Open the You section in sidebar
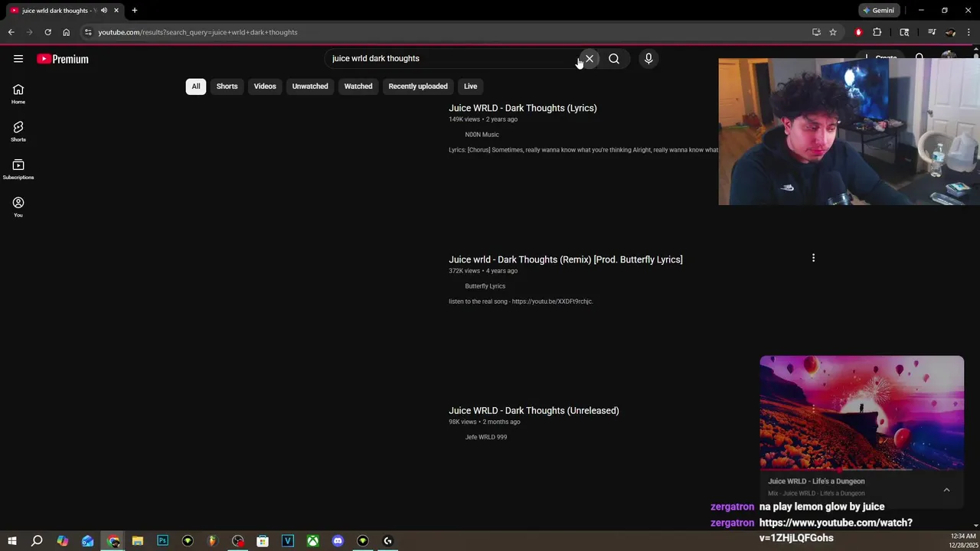980x551 pixels. [18, 207]
